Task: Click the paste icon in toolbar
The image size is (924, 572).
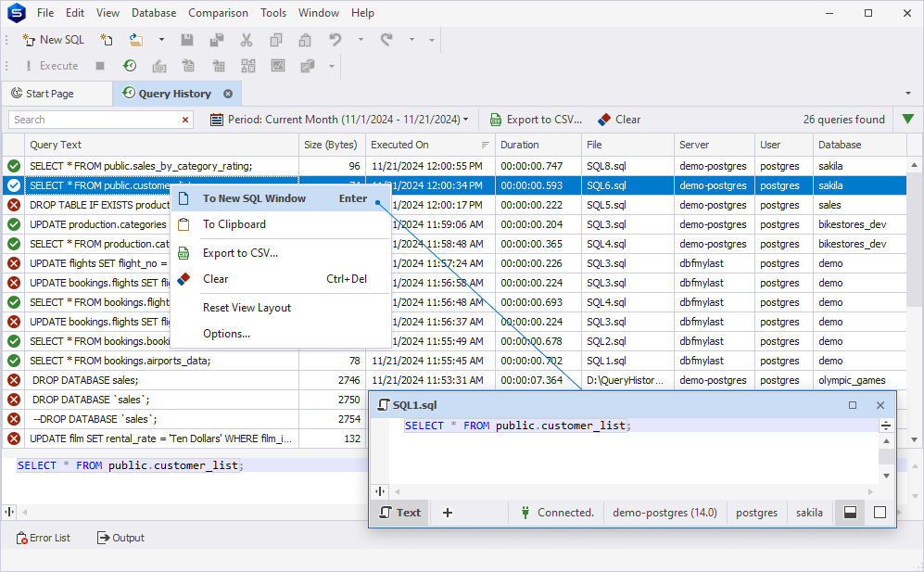Action: (305, 40)
